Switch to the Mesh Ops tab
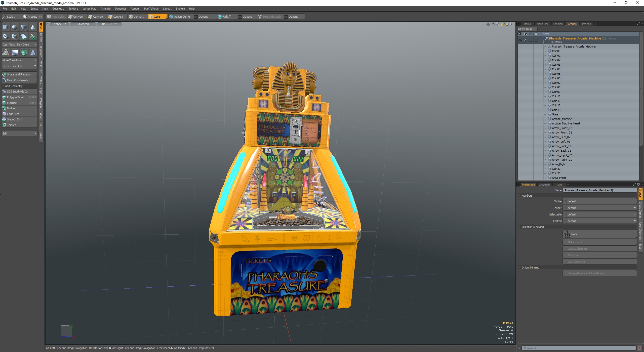The height and width of the screenshot is (352, 644). pos(542,24)
